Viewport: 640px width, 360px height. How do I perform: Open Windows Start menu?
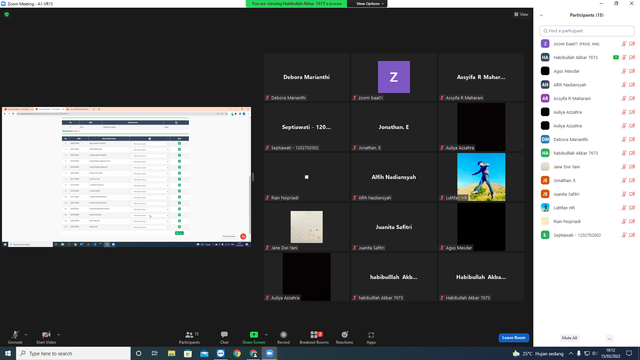tap(8, 353)
